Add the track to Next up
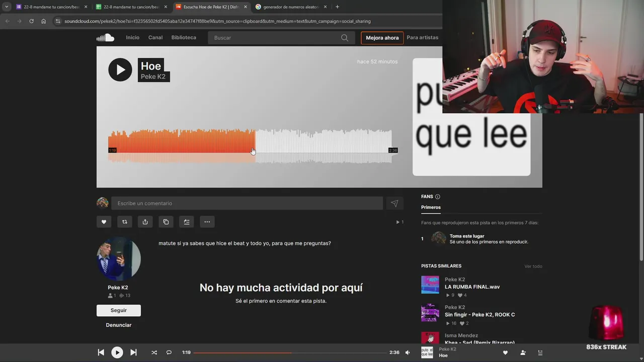 pyautogui.click(x=186, y=222)
